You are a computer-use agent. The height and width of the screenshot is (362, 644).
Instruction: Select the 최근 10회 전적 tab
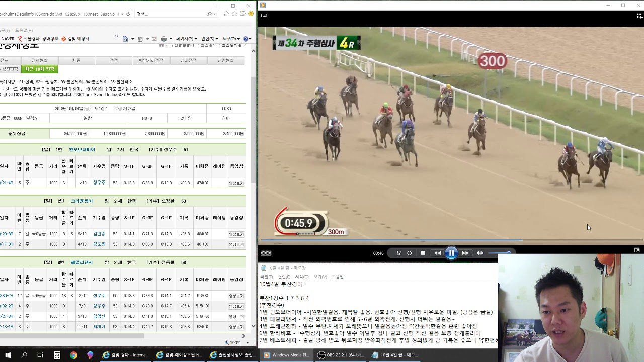40,69
